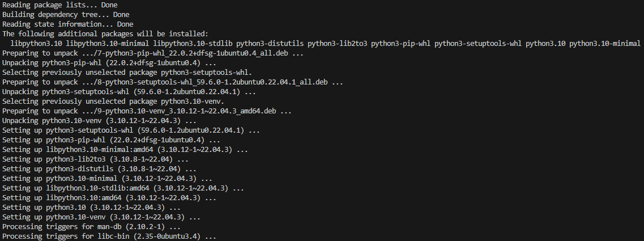Screen dimensions: 644x241
Task: Click the 'Setting up python3-setuptools-whl' line
Action: point(131,130)
